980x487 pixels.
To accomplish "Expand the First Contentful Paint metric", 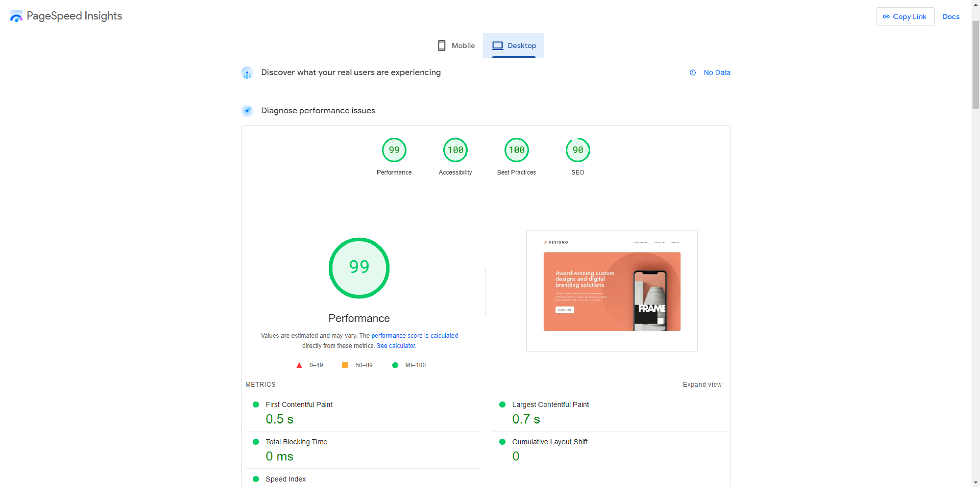I will (x=299, y=405).
